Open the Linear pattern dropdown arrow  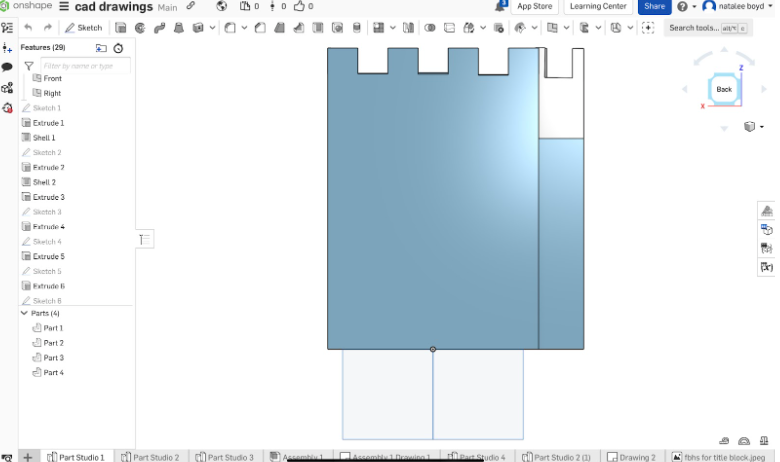coord(392,28)
